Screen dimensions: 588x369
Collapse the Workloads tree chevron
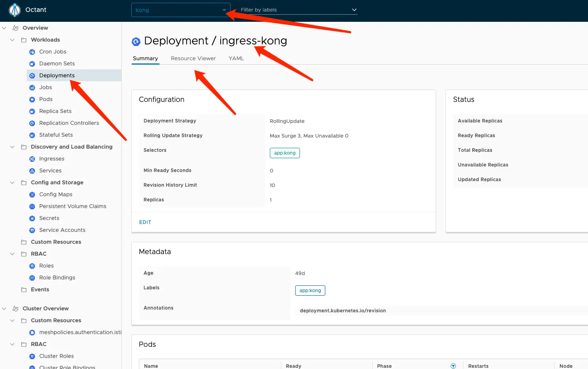12,40
